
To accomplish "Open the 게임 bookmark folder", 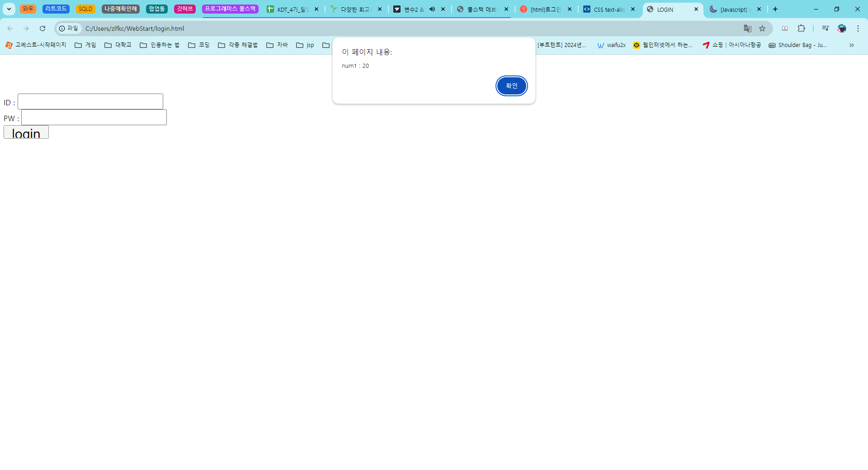I will point(85,45).
